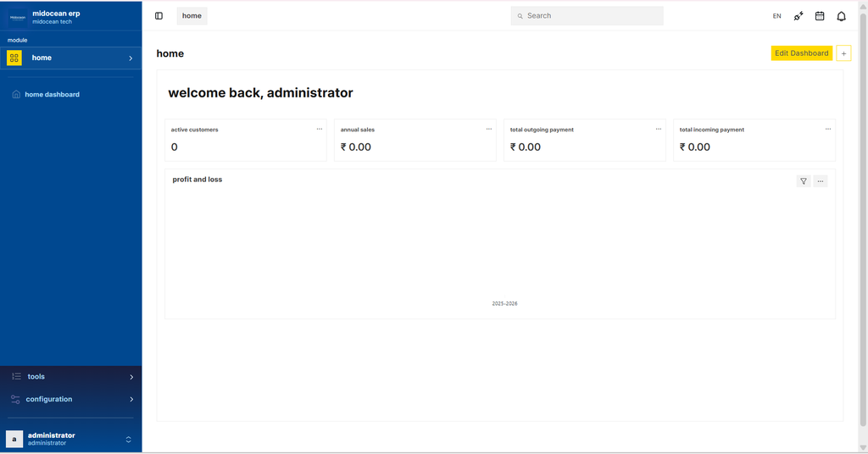Open active customers card options menu
Viewport: 868px width, 454px height.
click(x=320, y=130)
